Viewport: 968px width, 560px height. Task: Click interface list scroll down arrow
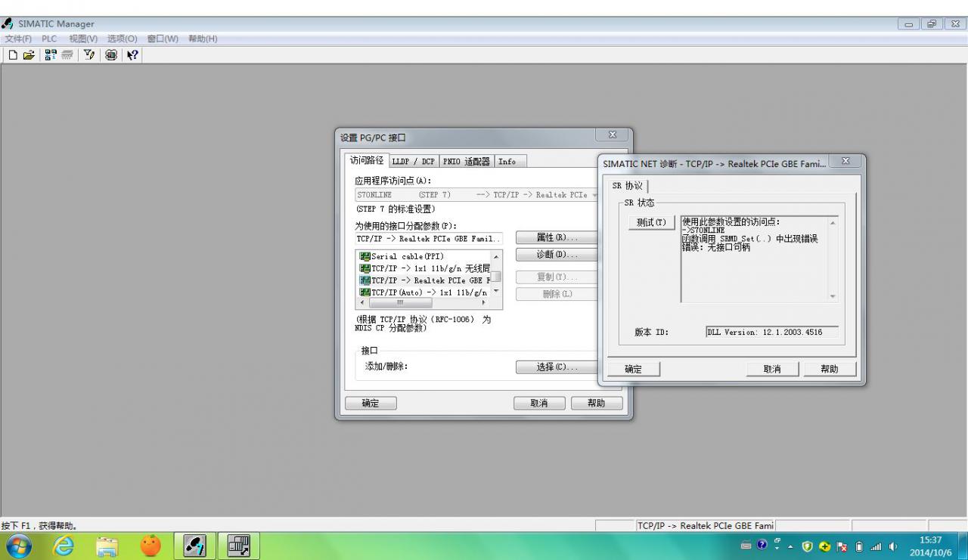coord(496,291)
